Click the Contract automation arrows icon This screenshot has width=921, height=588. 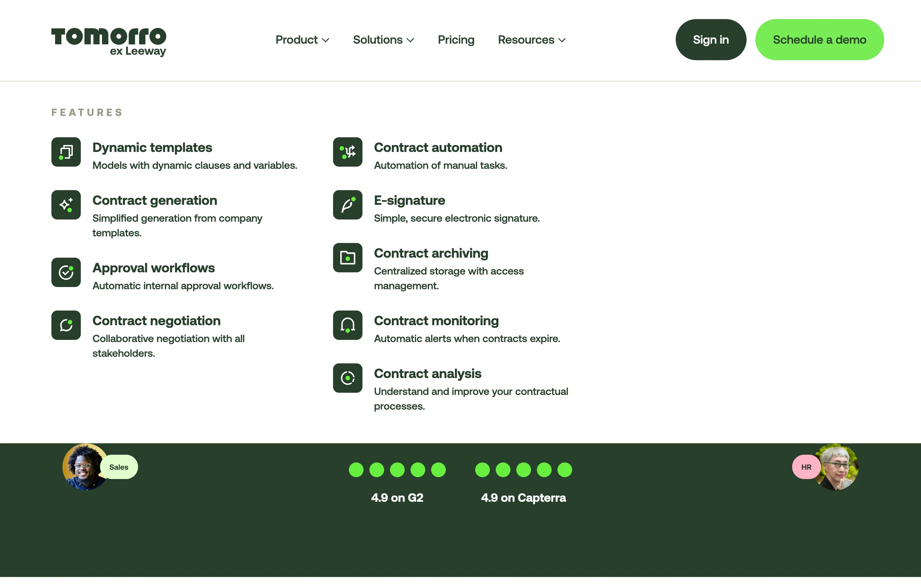point(347,152)
